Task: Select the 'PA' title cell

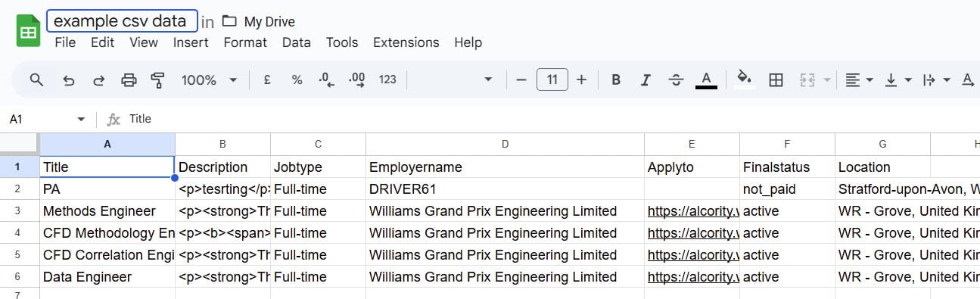Action: click(107, 189)
